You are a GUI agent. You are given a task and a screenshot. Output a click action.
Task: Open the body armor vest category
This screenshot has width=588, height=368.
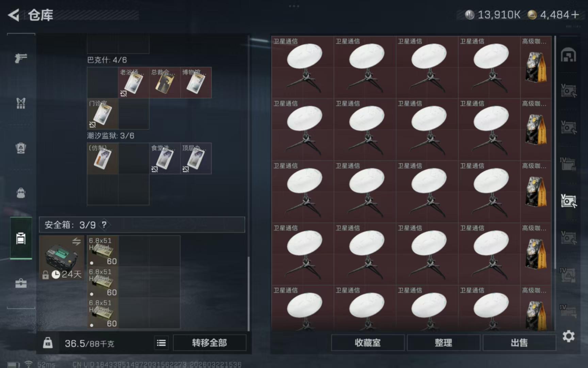click(21, 103)
